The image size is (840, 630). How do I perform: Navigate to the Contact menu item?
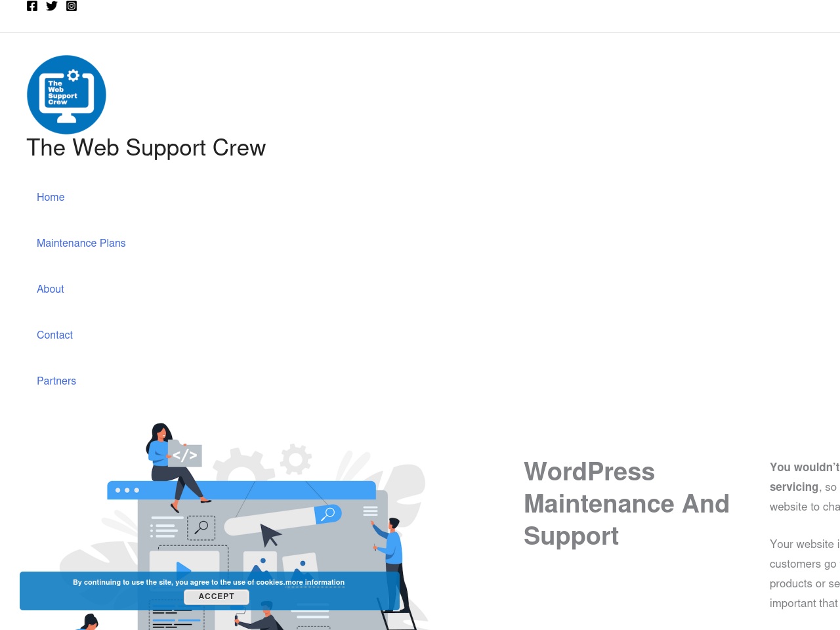coord(54,335)
